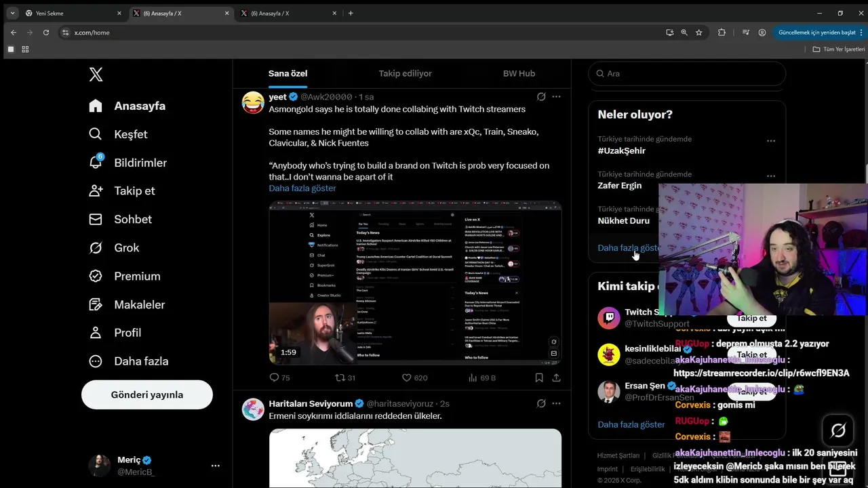Open more options on yeet's post
The height and width of the screenshot is (488, 868).
click(556, 97)
